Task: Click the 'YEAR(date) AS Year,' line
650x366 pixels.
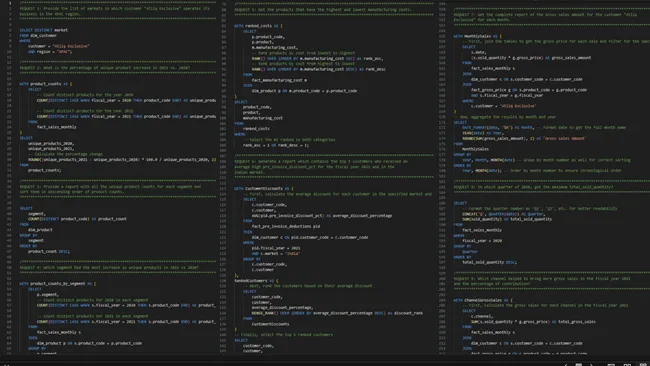Action: coord(482,133)
